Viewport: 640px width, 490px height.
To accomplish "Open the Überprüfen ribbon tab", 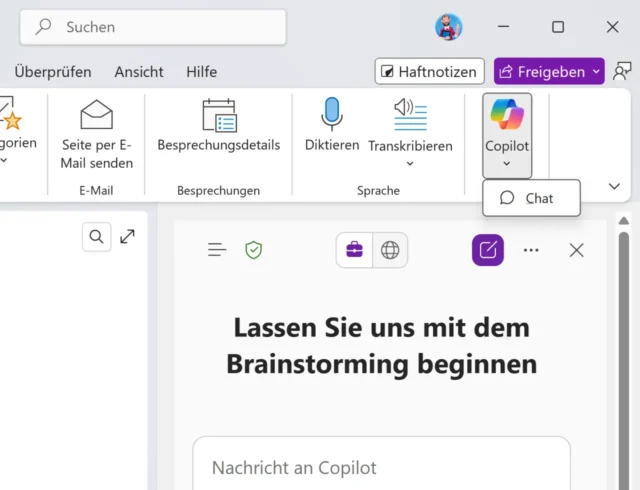I will coord(53,72).
